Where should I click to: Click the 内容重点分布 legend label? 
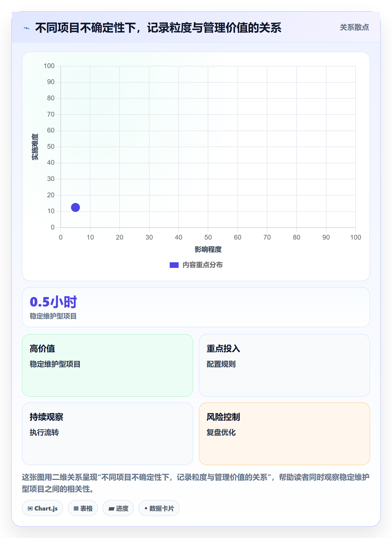click(x=202, y=265)
